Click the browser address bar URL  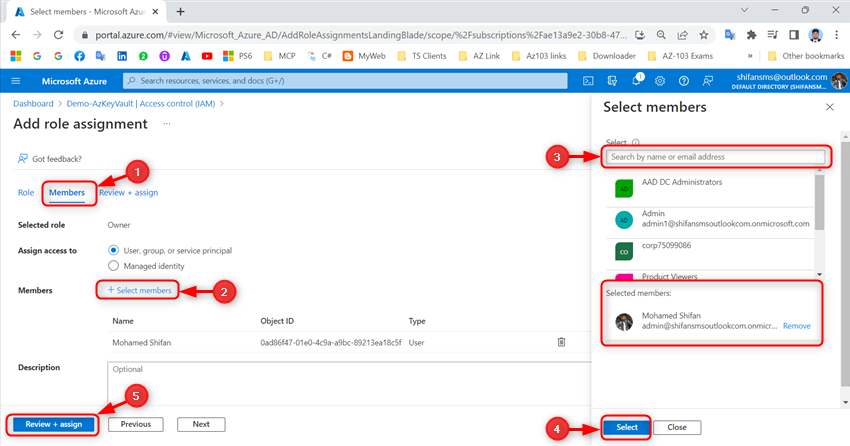(x=360, y=35)
